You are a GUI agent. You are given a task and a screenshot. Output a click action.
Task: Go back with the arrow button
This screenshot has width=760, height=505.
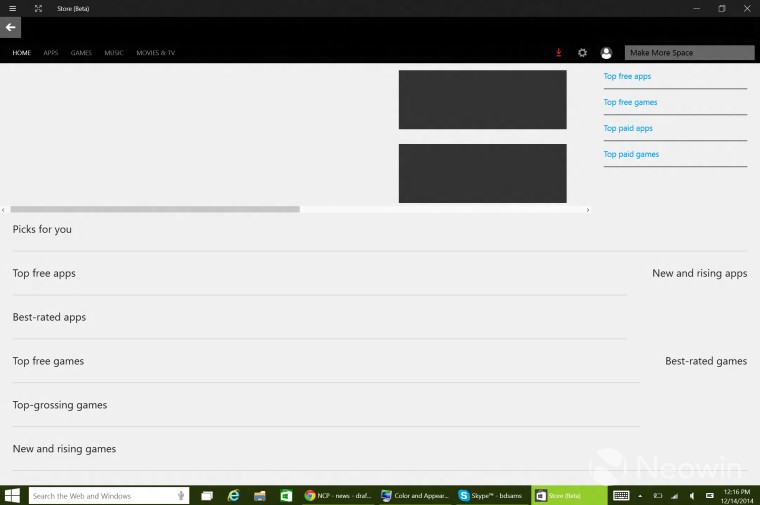coord(10,28)
